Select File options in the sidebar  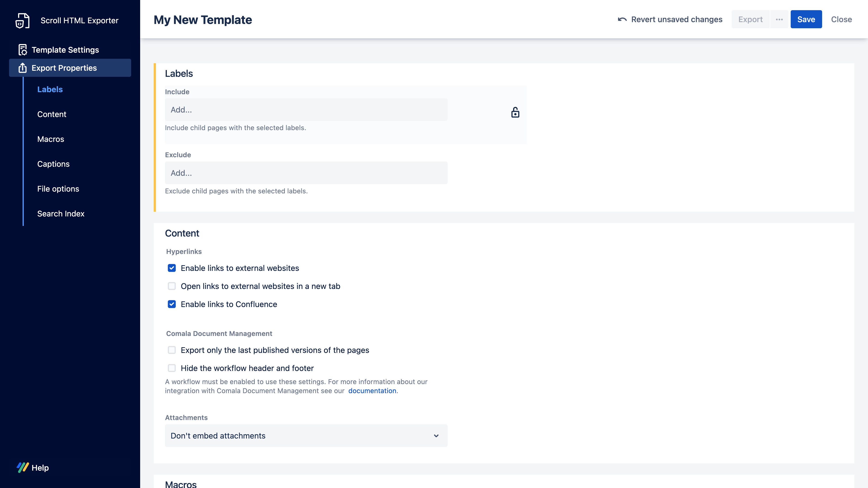click(x=58, y=189)
